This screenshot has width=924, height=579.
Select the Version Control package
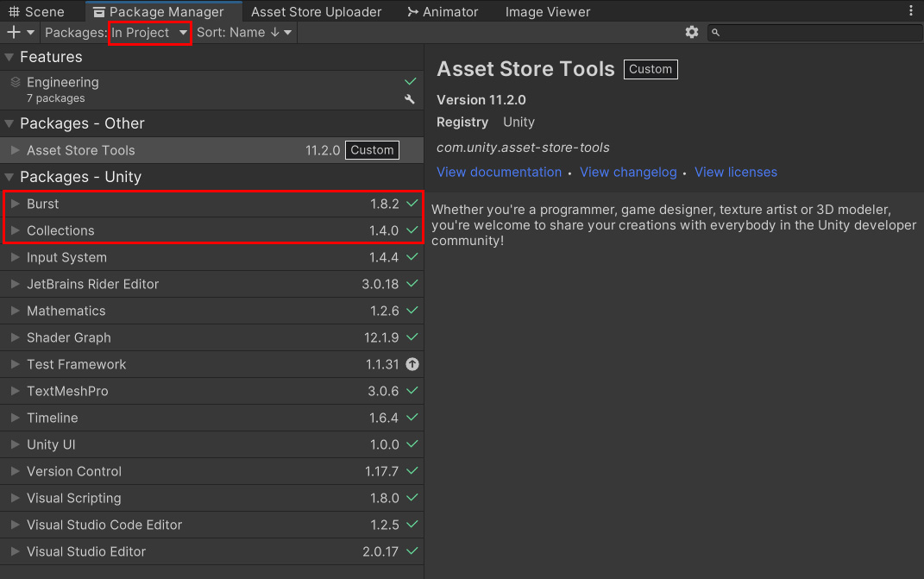211,471
